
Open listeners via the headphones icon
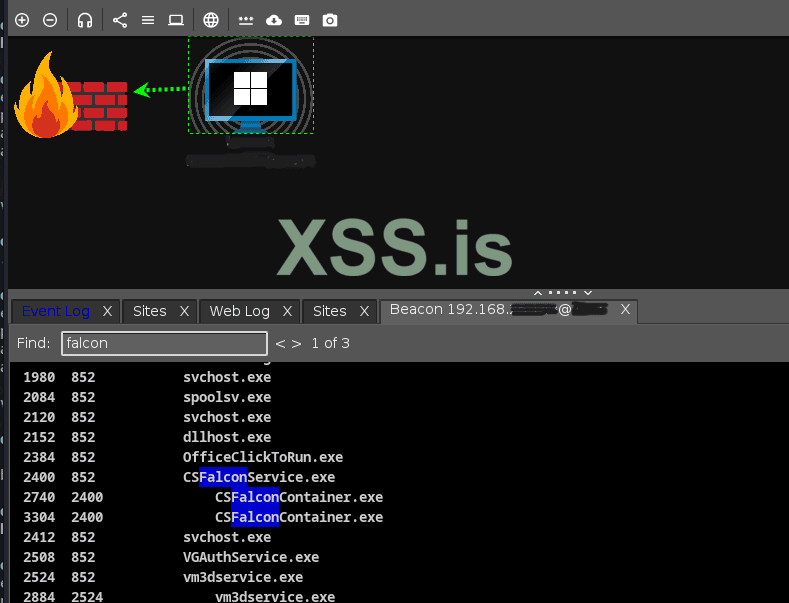[x=85, y=20]
